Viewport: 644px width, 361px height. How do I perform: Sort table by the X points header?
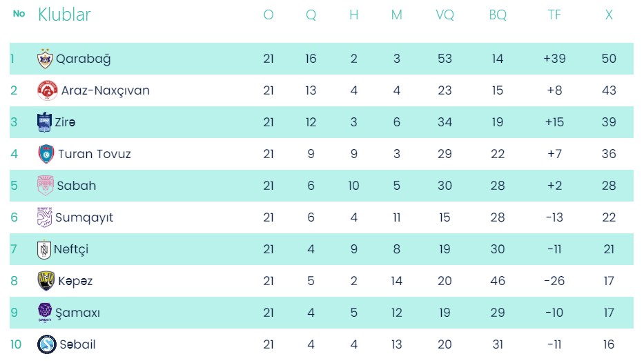609,14
